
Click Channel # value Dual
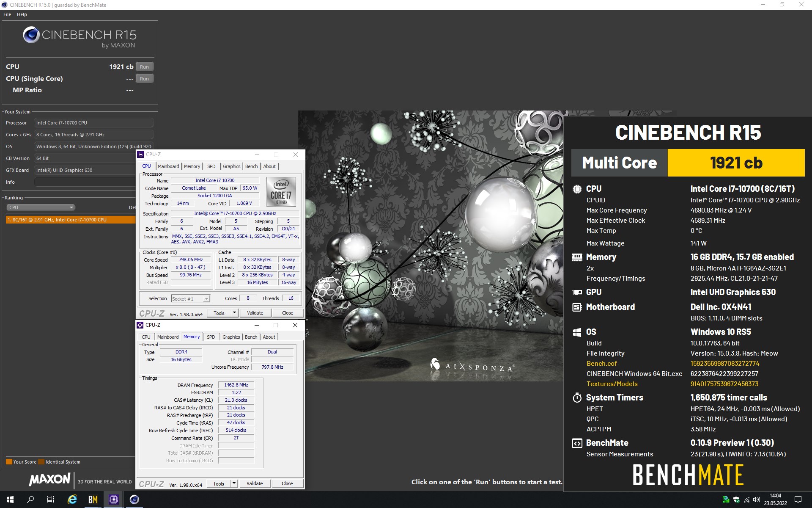272,352
